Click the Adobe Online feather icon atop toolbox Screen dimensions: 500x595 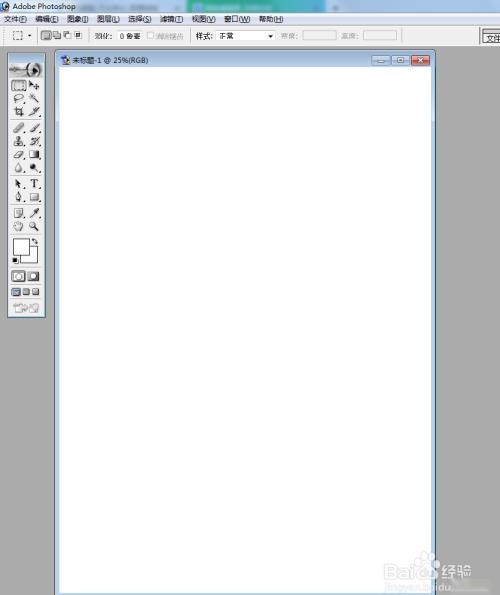click(x=26, y=69)
